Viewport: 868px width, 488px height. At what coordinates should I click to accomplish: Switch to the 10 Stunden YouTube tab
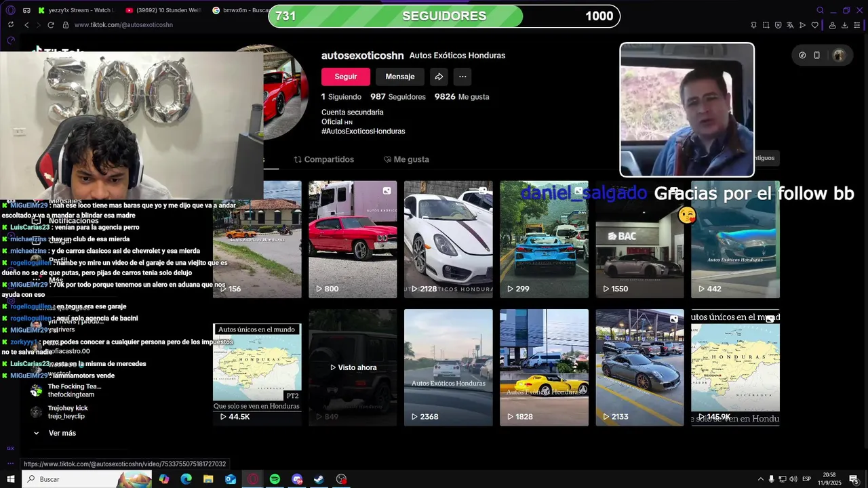(x=163, y=10)
